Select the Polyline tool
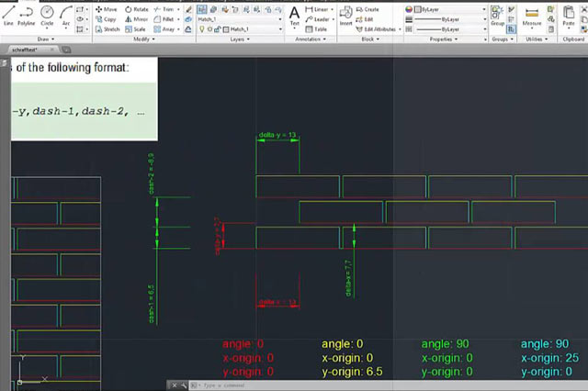The height and width of the screenshot is (391, 588). (27, 16)
